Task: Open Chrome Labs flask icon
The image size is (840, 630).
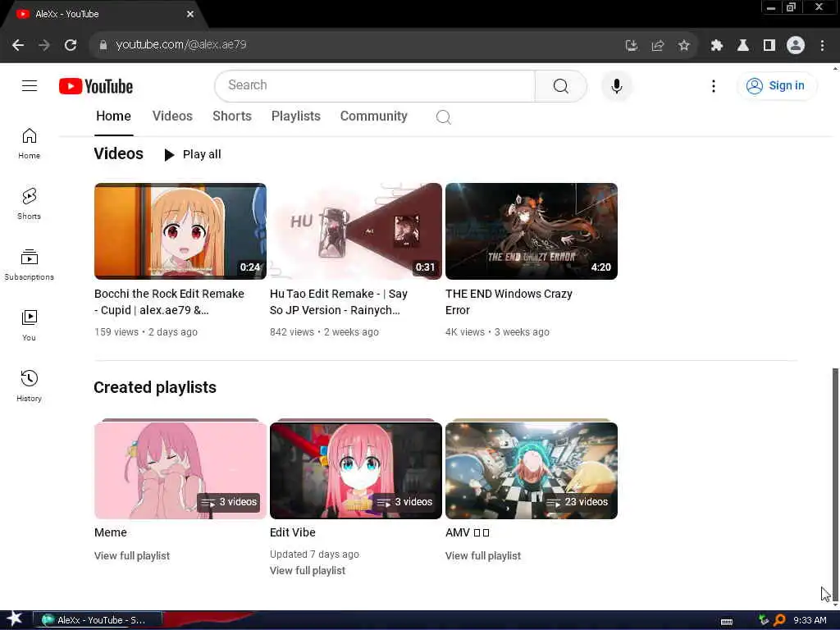Action: (x=742, y=46)
